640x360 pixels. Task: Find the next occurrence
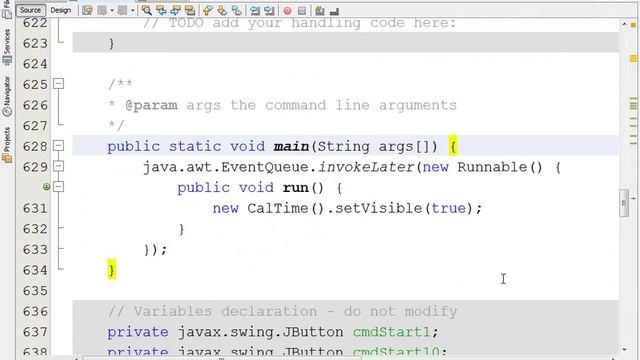[x=176, y=11]
